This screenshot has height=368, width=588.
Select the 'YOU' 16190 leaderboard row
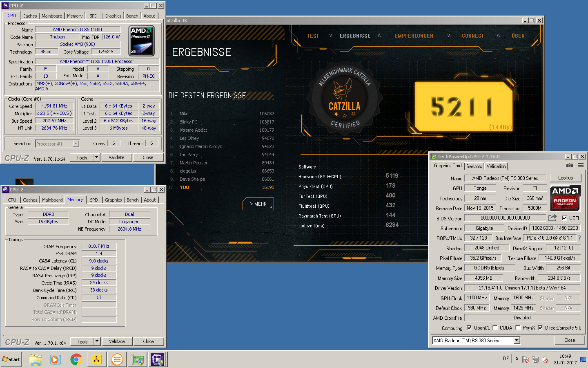(222, 187)
